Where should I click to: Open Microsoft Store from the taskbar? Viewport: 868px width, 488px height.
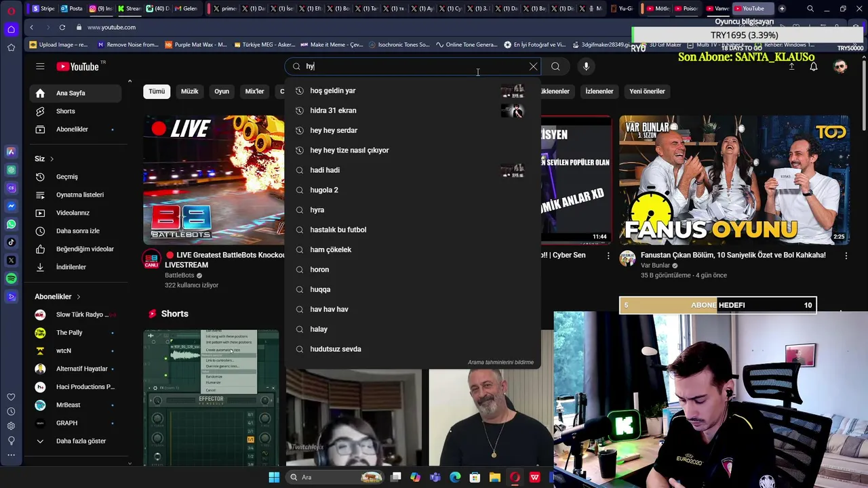[x=475, y=477]
